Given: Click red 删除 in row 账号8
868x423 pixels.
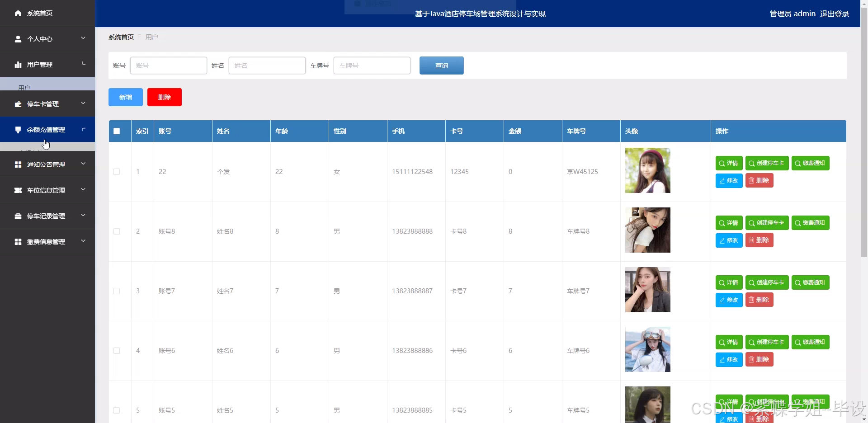Looking at the screenshot, I should coord(759,240).
